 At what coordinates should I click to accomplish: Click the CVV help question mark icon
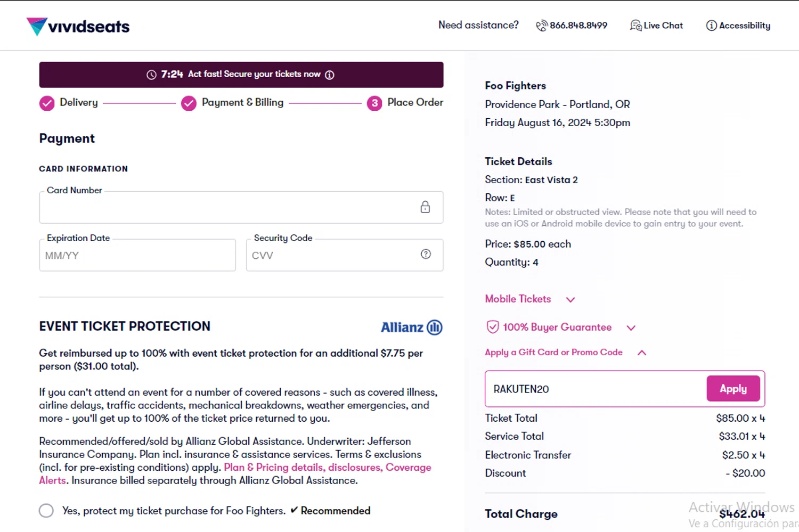point(426,255)
